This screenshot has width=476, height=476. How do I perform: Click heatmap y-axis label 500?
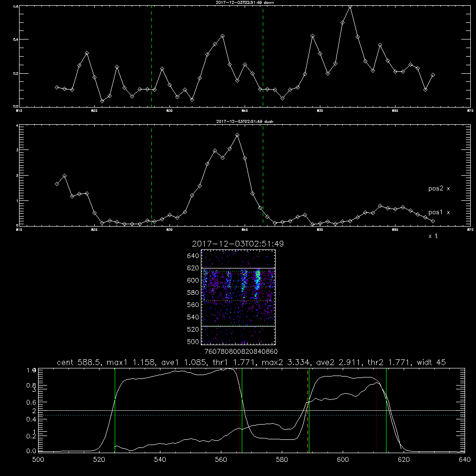coord(193,342)
